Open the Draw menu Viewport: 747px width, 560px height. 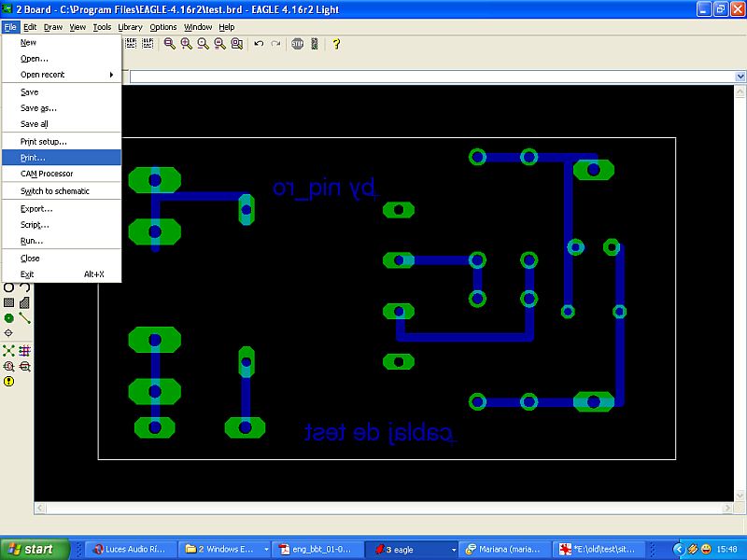(53, 27)
